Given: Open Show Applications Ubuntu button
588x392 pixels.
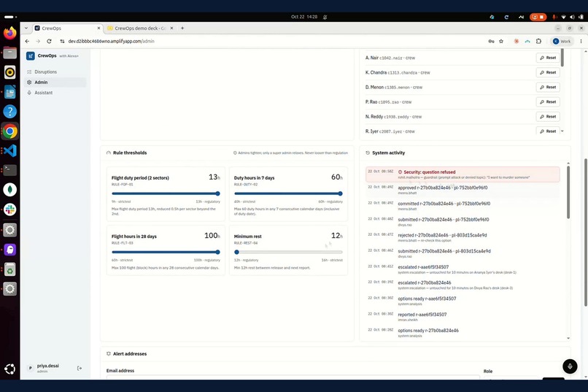Looking at the screenshot, I should tap(10, 369).
